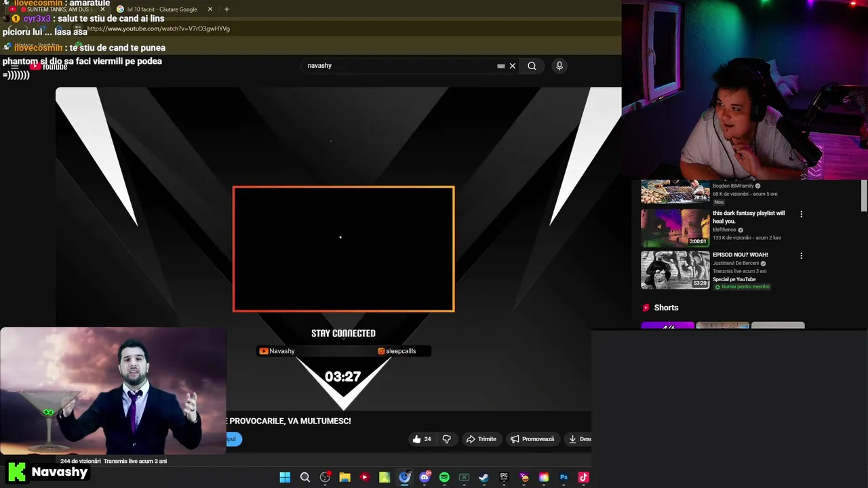This screenshot has width=868, height=488.
Task: Open a new browser tab
Action: [226, 9]
